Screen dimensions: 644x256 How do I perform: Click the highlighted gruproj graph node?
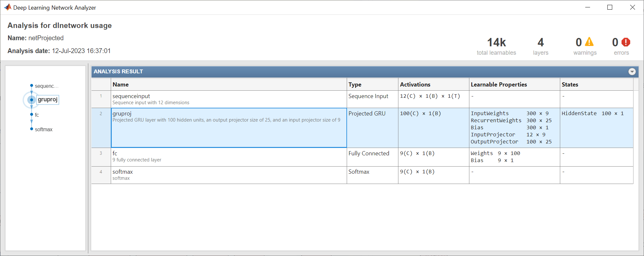click(x=31, y=100)
